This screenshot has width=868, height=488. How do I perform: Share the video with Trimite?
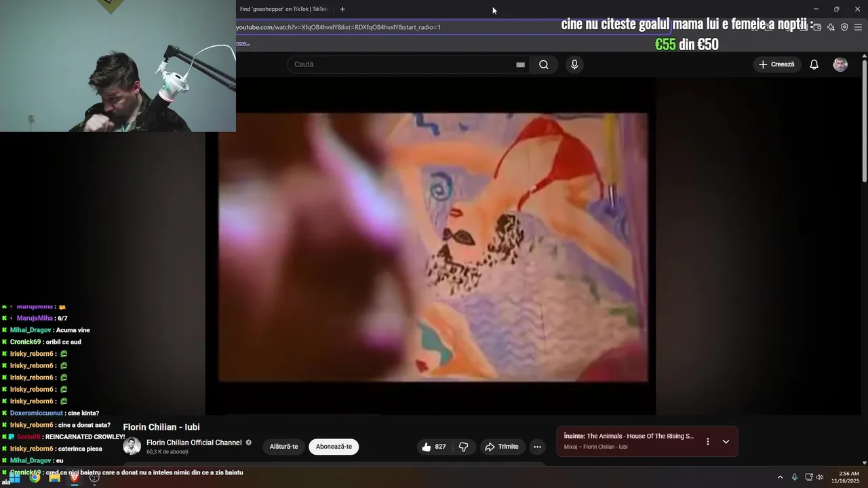click(501, 447)
